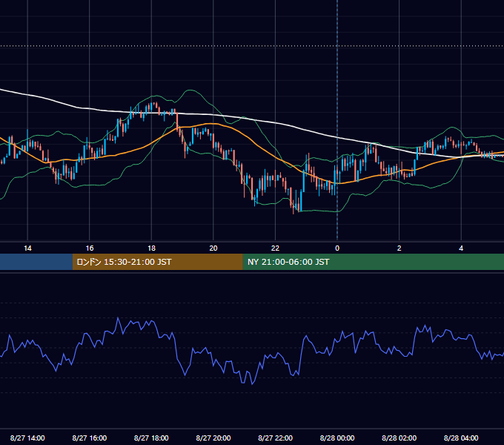
Task: Click the hour label 22 on price chart axis
Action: [x=275, y=248]
